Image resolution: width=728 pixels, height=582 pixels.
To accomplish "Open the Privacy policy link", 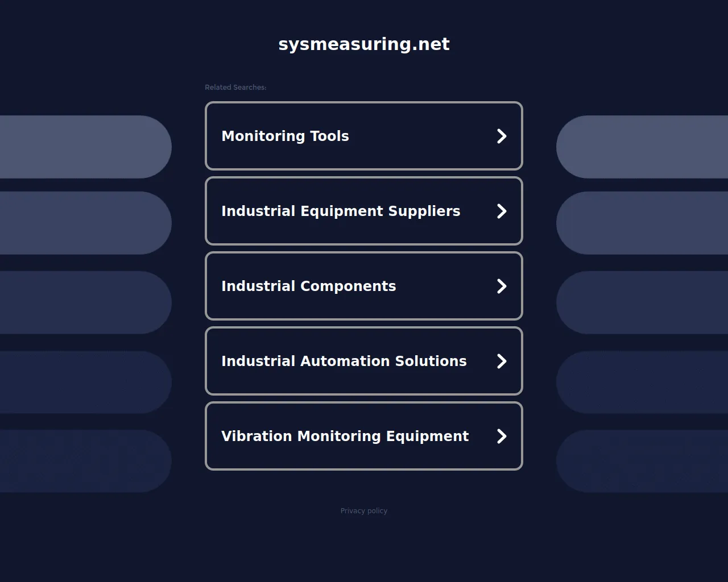I will click(x=364, y=511).
